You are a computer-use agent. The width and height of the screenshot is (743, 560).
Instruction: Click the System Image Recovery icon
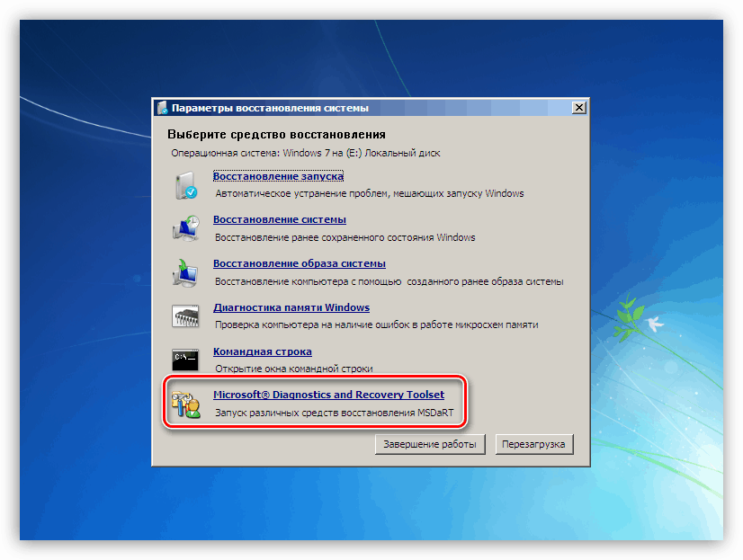point(185,272)
